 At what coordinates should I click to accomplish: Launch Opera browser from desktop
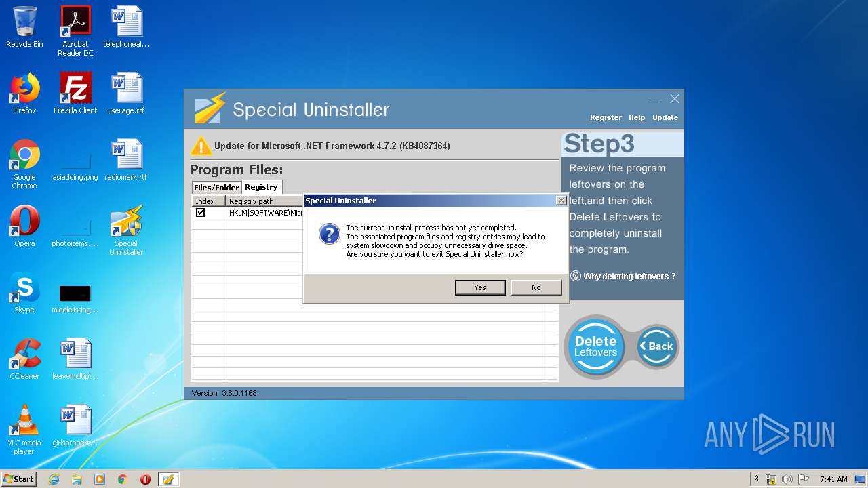click(24, 227)
